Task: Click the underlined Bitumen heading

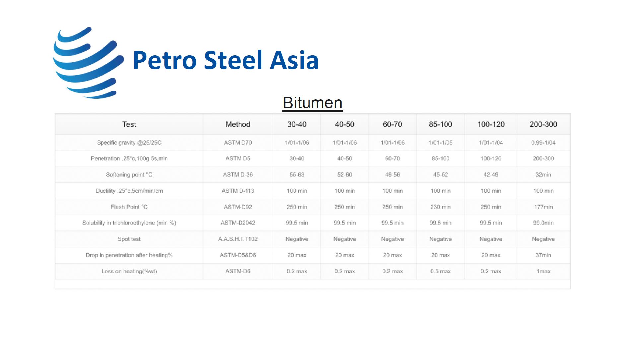Action: (312, 103)
